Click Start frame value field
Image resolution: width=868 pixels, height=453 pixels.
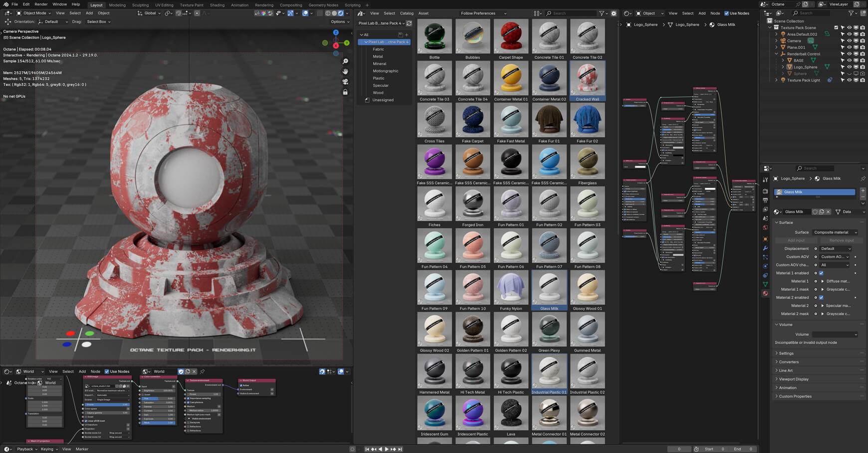click(x=715, y=449)
